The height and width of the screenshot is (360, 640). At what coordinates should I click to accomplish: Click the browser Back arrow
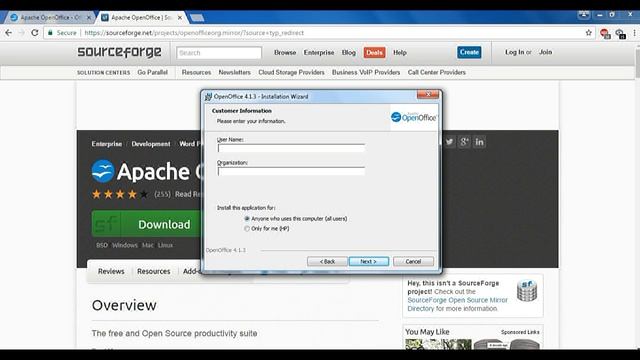(x=8, y=33)
